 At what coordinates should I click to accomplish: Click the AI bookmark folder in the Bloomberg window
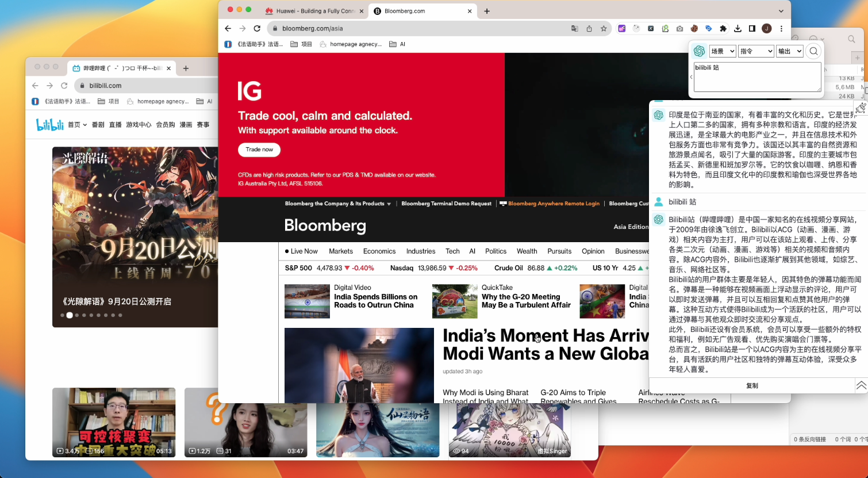397,44
